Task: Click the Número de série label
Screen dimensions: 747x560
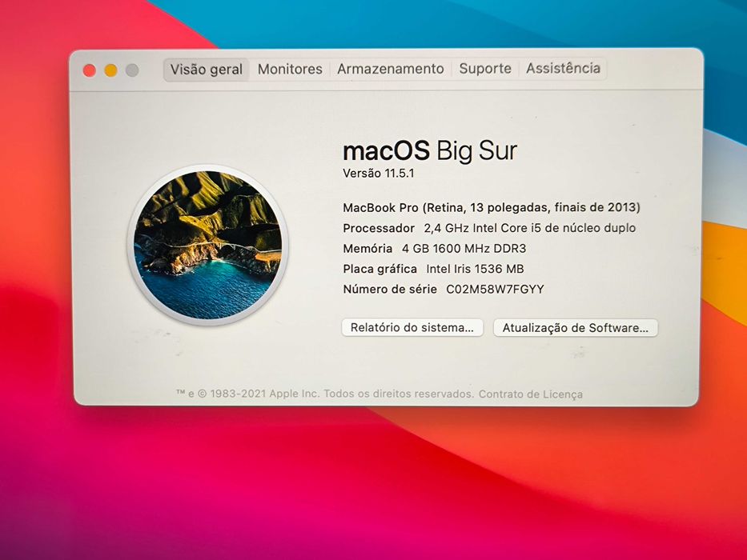Action: (x=390, y=289)
